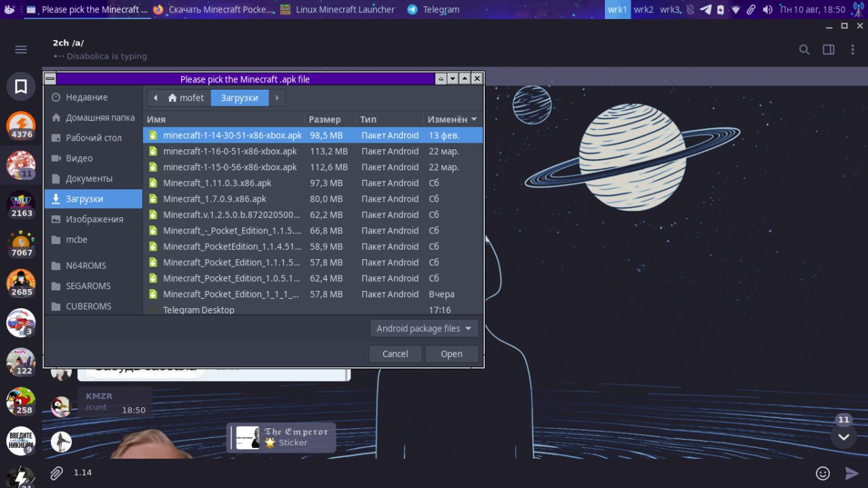The image size is (868, 488).
Task: Select Telegram Desktop folder row
Action: 313,309
